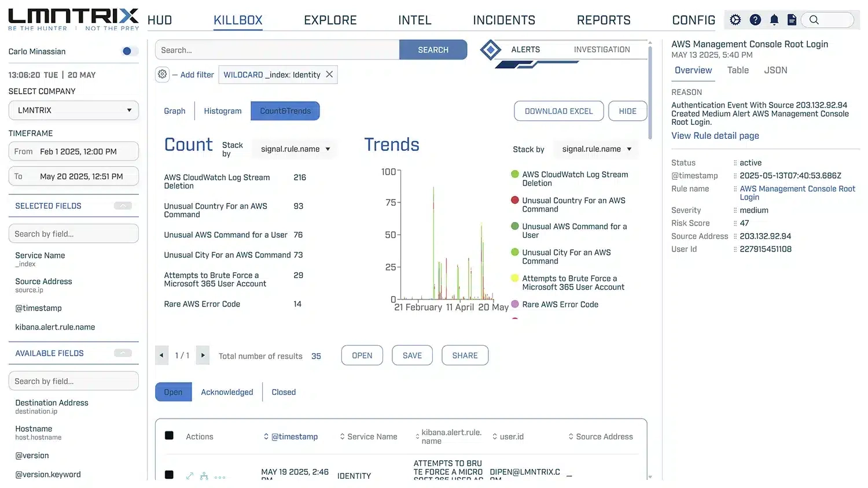Check the first alert row checkbox

coord(169,475)
